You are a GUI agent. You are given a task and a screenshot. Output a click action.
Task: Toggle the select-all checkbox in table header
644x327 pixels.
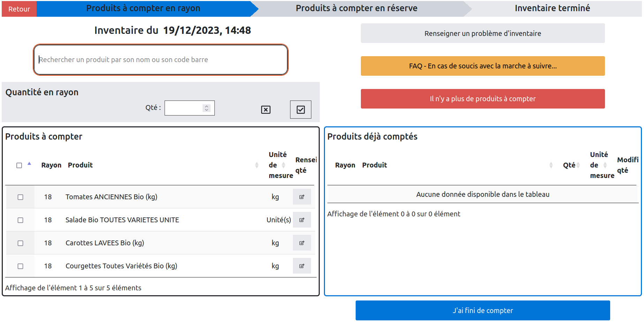click(x=19, y=165)
